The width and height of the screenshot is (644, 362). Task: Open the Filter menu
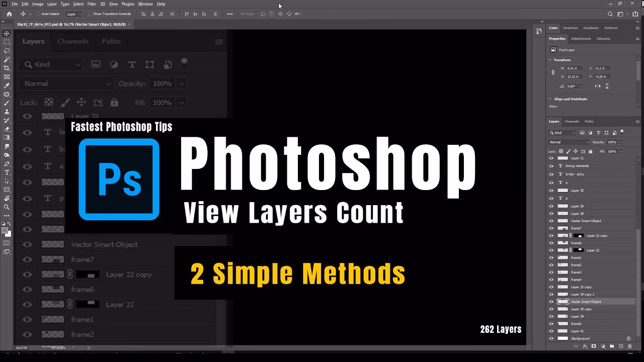point(91,4)
